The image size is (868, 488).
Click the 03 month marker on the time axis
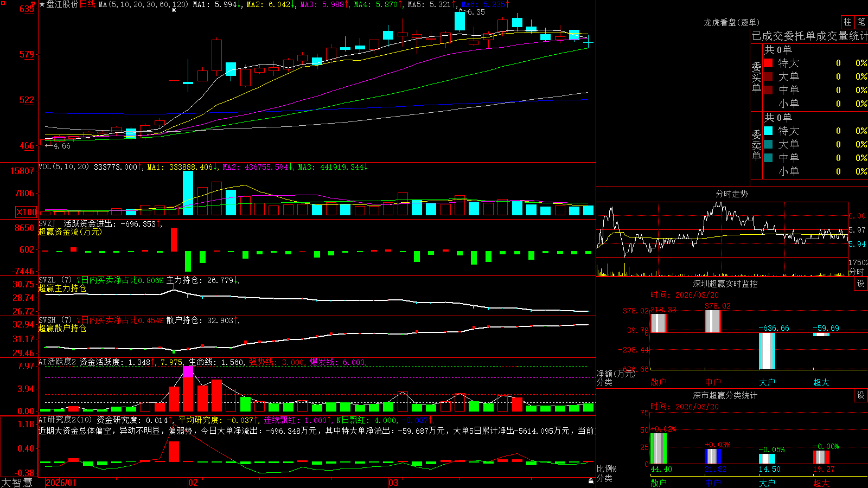click(x=393, y=483)
